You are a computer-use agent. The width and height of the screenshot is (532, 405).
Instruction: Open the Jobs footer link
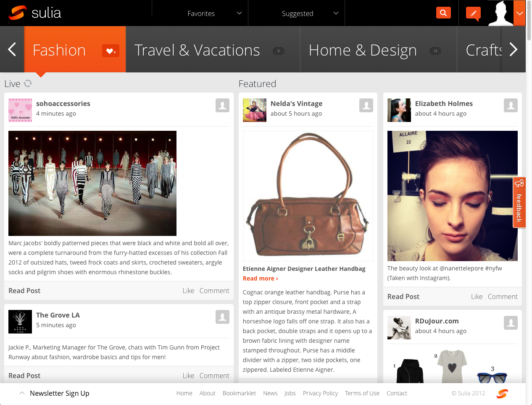pos(290,393)
